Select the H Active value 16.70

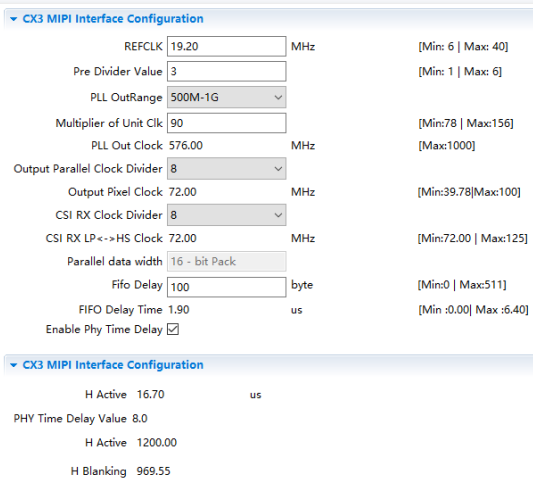pos(151,394)
